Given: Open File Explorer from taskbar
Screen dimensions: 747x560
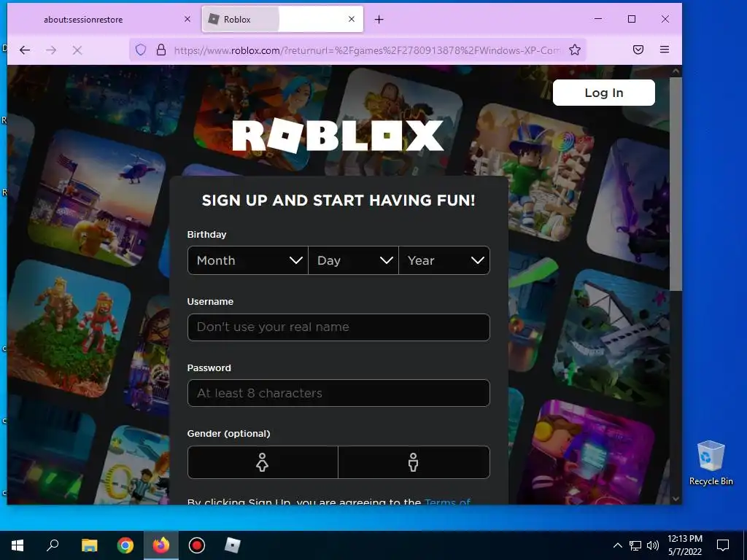Looking at the screenshot, I should pos(89,545).
